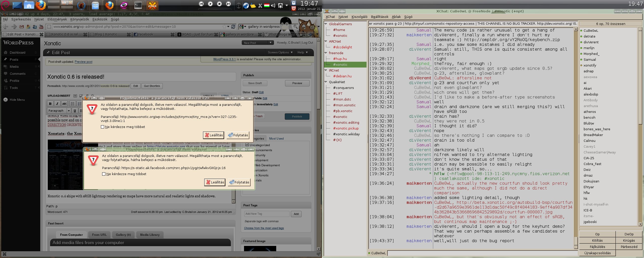Click the Add Image icon next to Upload/Insert

pyautogui.click(x=75, y=96)
